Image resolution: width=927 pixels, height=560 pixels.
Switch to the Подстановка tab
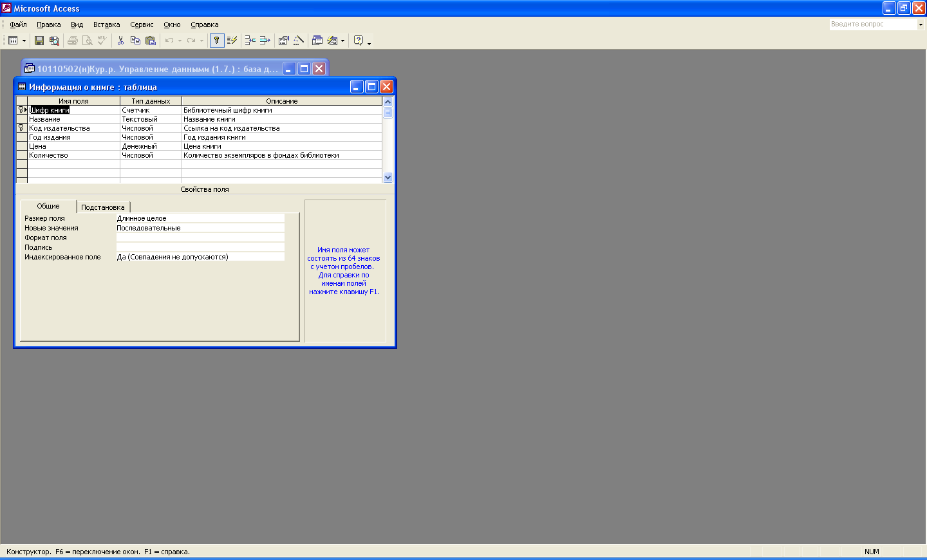pos(103,207)
